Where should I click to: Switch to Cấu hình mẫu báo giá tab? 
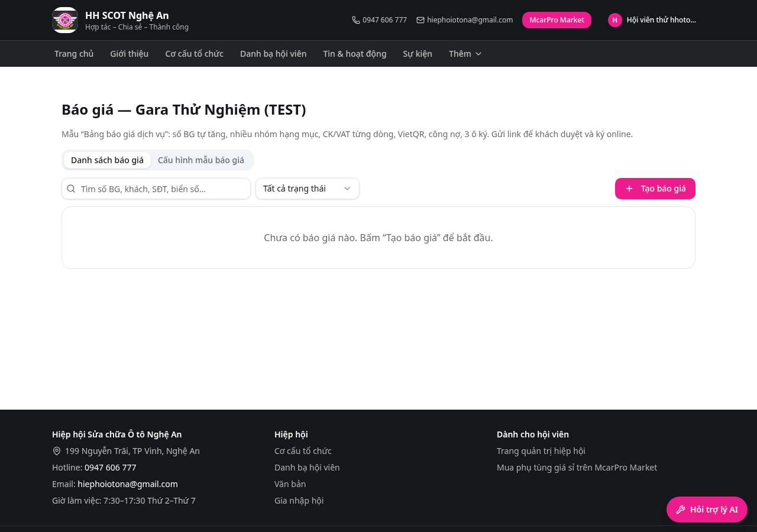[x=201, y=160]
